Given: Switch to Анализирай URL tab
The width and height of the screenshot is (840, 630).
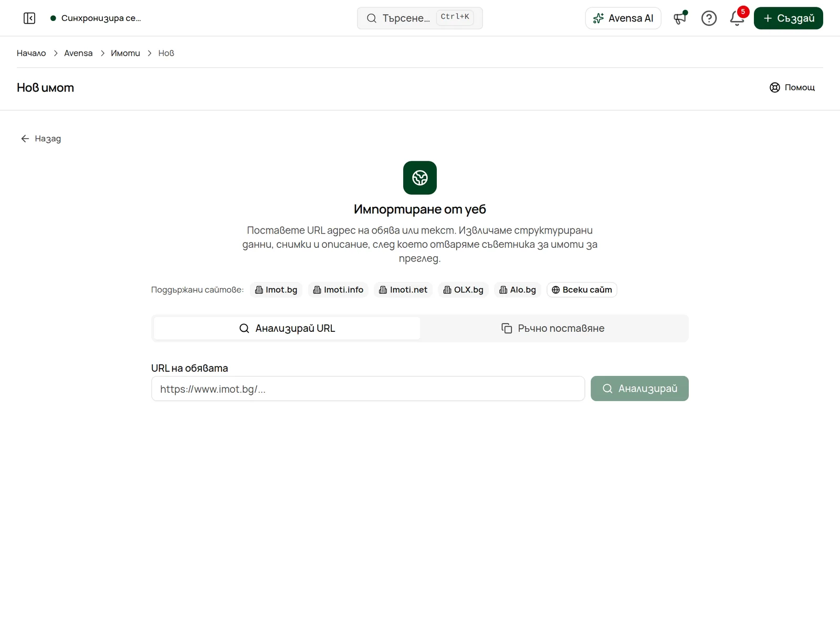Looking at the screenshot, I should coord(287,328).
